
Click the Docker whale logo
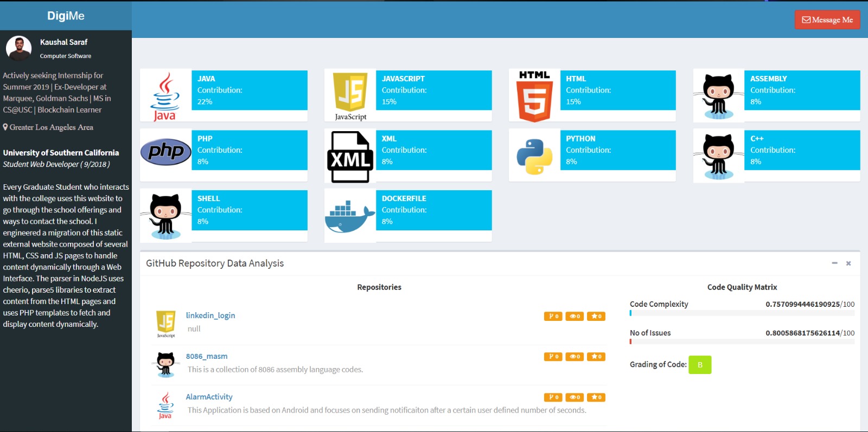click(350, 217)
